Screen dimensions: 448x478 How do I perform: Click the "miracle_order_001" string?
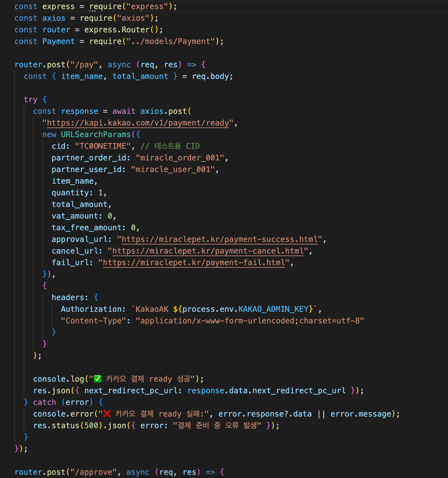point(180,158)
